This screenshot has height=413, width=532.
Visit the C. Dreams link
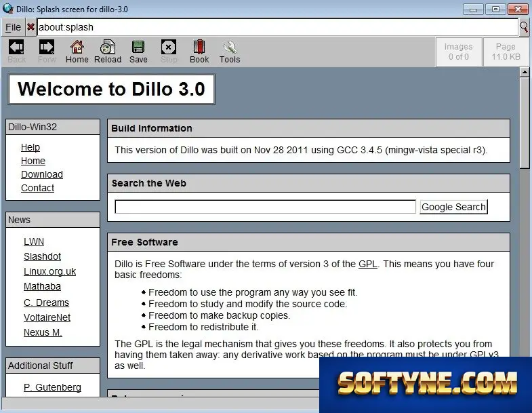coord(47,302)
